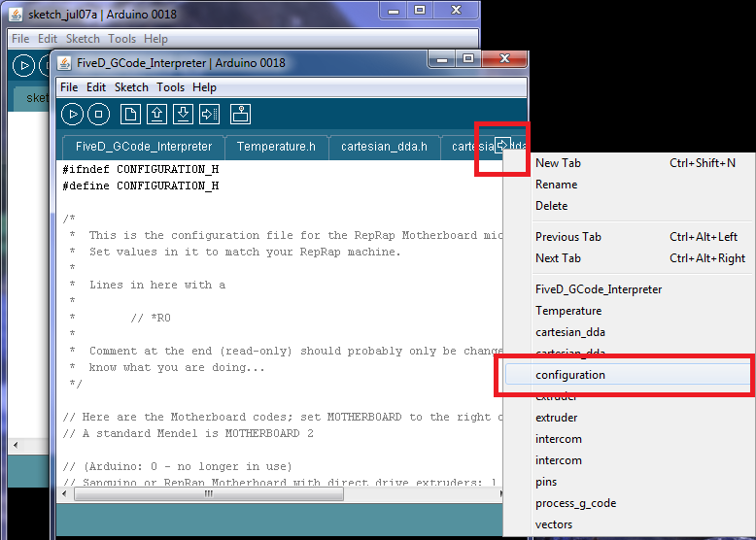The image size is (756, 540).
Task: Click the Save sketch down-arrow icon
Action: (183, 115)
